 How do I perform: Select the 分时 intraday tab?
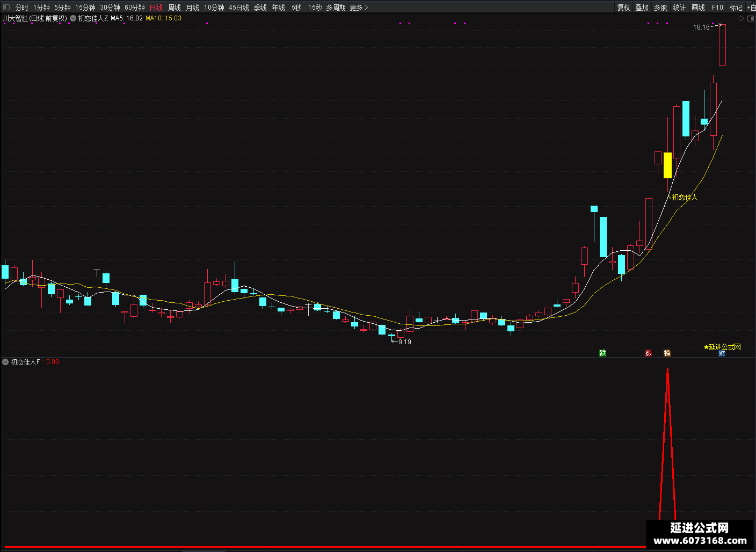(x=21, y=8)
